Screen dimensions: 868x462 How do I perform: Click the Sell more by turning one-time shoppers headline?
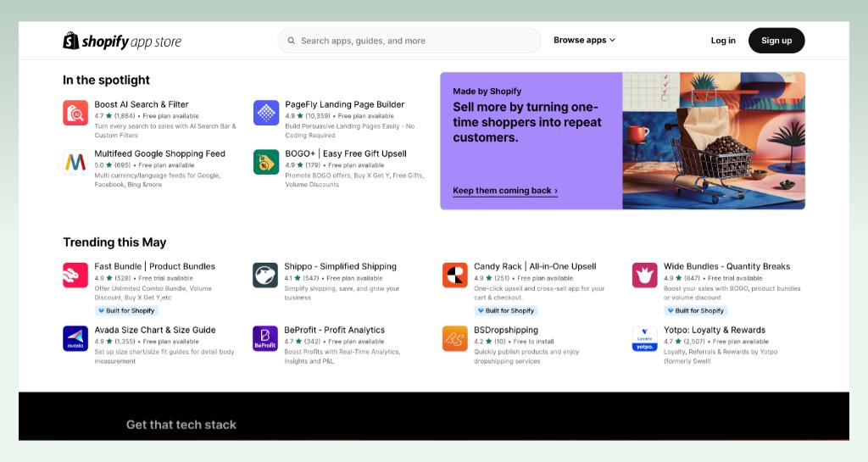point(527,122)
